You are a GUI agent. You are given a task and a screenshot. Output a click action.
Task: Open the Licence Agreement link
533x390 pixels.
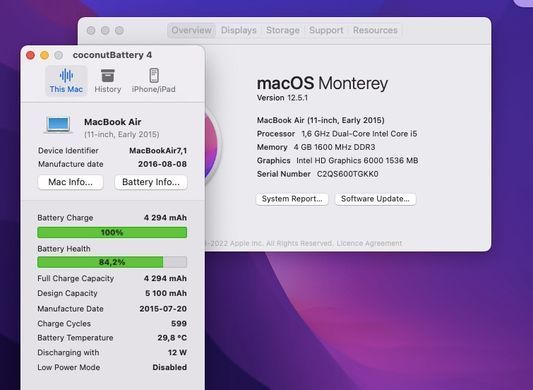369,243
